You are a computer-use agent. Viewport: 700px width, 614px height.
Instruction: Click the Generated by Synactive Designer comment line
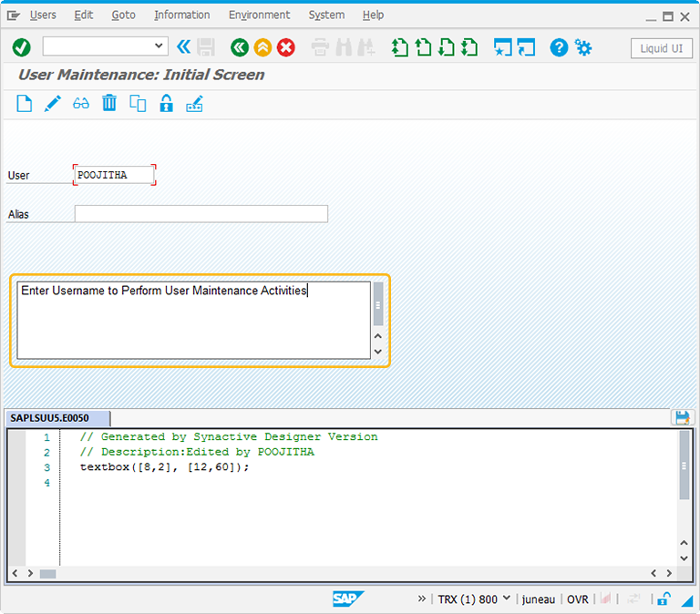229,437
